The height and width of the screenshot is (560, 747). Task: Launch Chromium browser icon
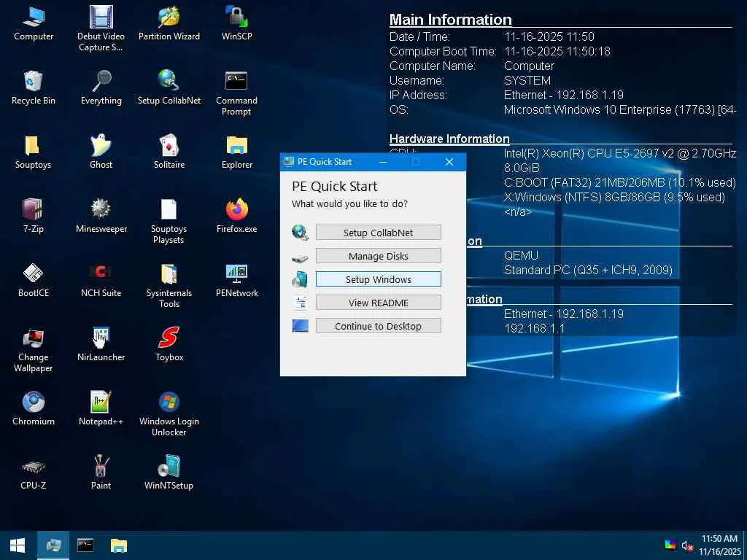click(x=34, y=408)
